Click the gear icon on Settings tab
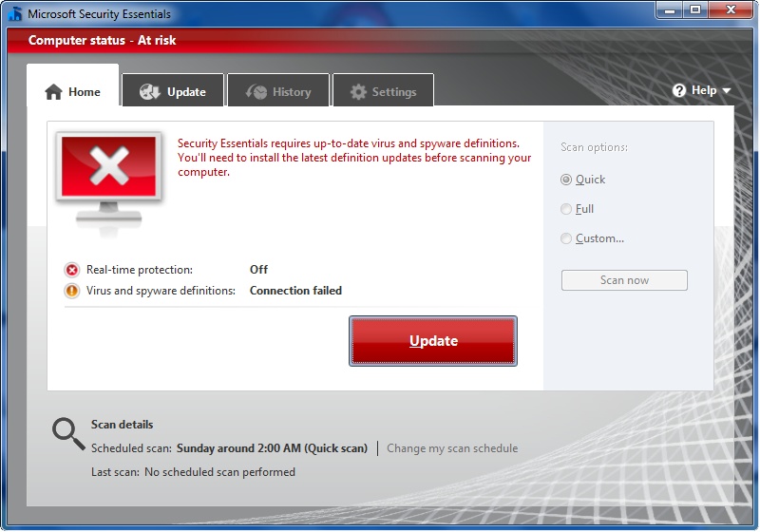Viewport: 760px width, 532px height. point(358,91)
